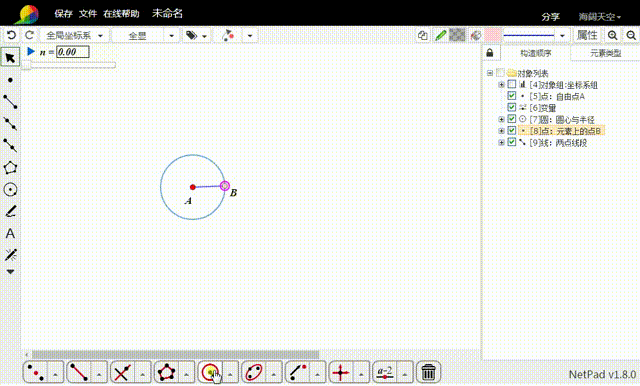The image size is (640, 386).
Task: Click the document title 未命名
Action: [167, 13]
